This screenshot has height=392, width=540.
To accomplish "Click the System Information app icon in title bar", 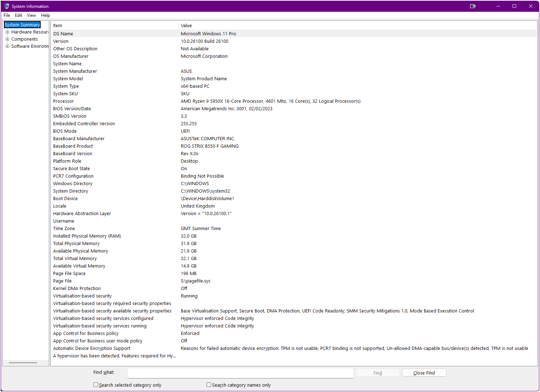I will tap(6, 6).
